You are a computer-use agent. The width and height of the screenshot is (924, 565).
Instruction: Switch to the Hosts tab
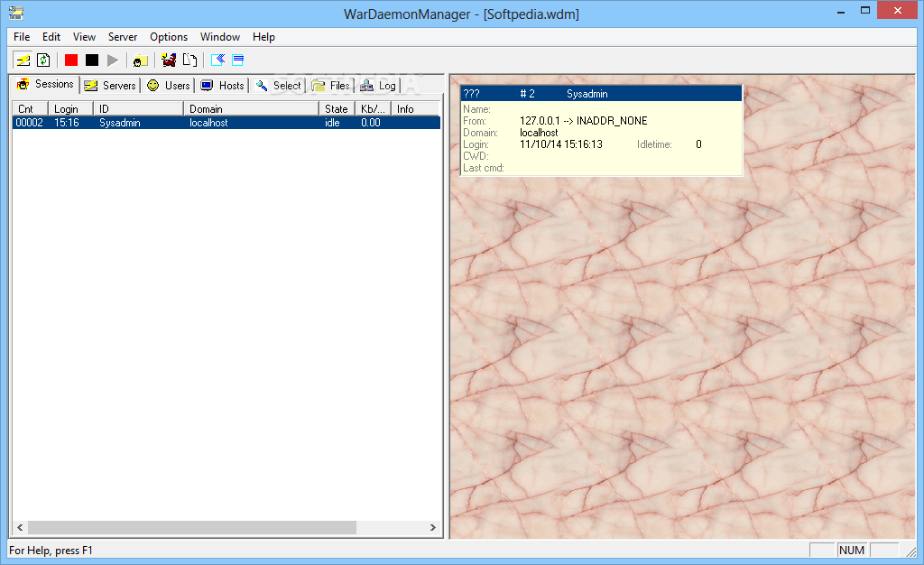tap(223, 86)
